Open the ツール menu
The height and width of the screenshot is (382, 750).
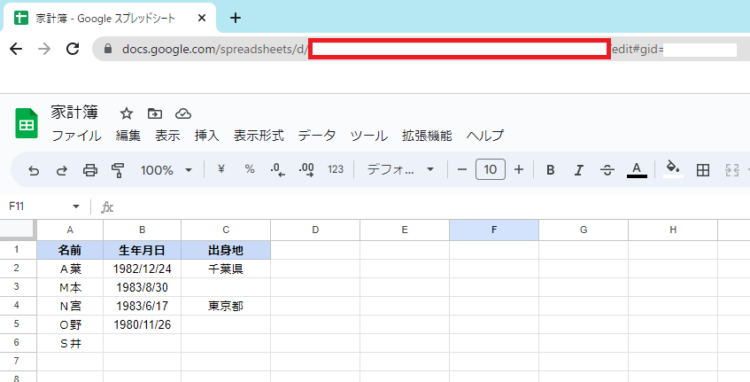[369, 136]
